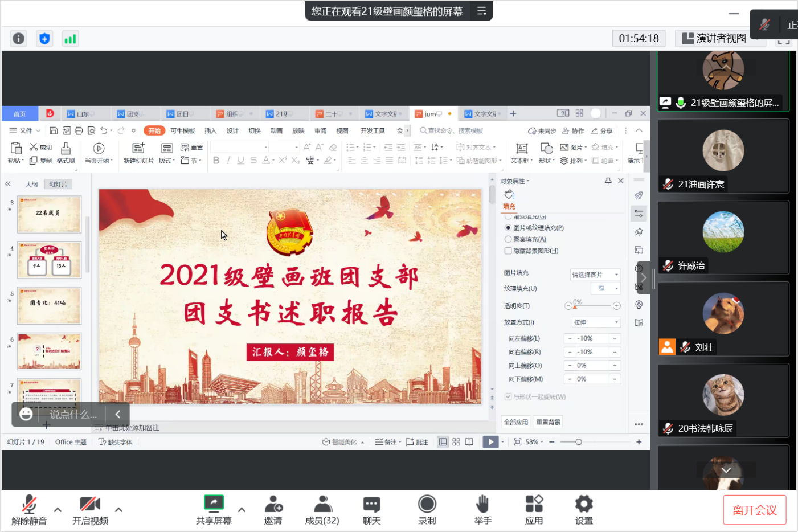Switch to the 大纲 outline tab
The width and height of the screenshot is (798, 532).
[31, 184]
